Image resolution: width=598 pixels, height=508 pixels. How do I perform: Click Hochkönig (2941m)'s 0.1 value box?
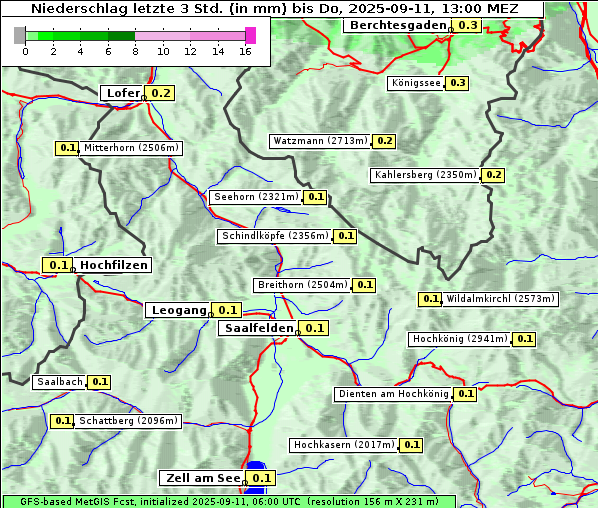pos(524,339)
